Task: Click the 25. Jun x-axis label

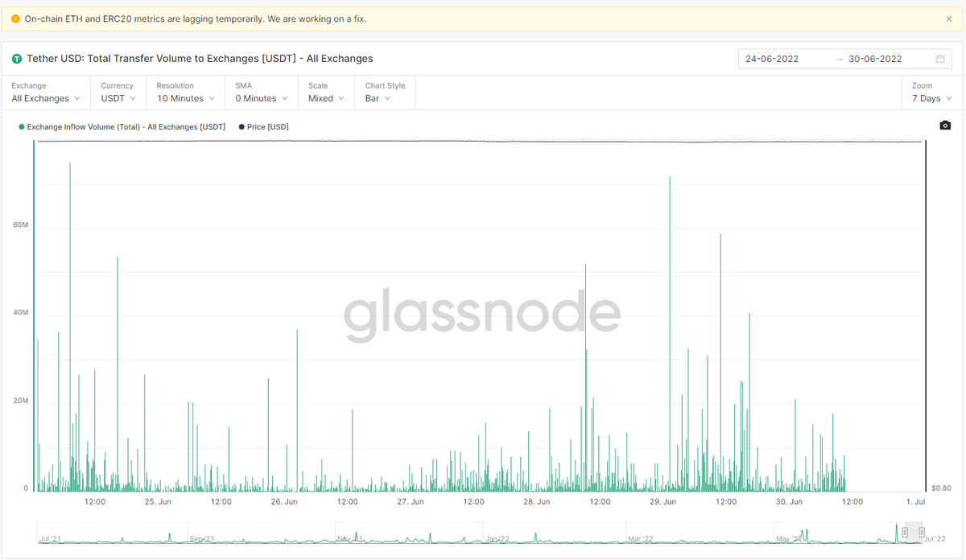Action: (158, 501)
